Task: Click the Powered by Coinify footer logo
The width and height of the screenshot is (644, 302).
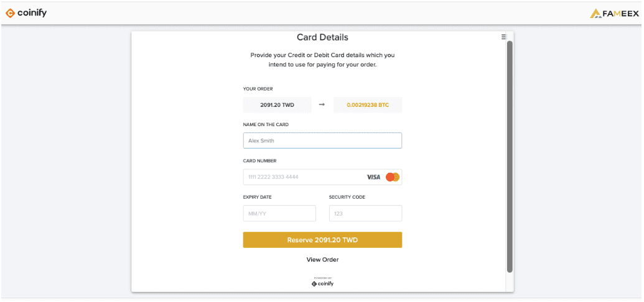Action: point(322,281)
